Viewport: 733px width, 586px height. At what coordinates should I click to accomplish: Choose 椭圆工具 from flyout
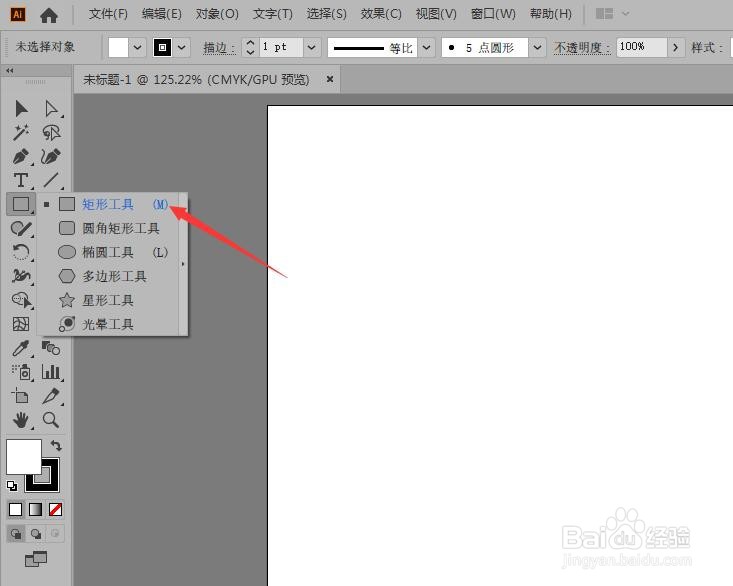tap(108, 252)
